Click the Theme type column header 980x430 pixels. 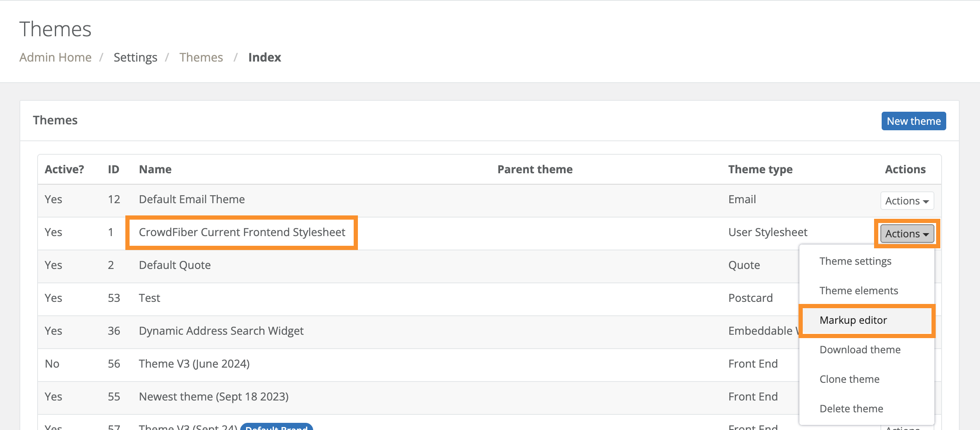coord(760,169)
